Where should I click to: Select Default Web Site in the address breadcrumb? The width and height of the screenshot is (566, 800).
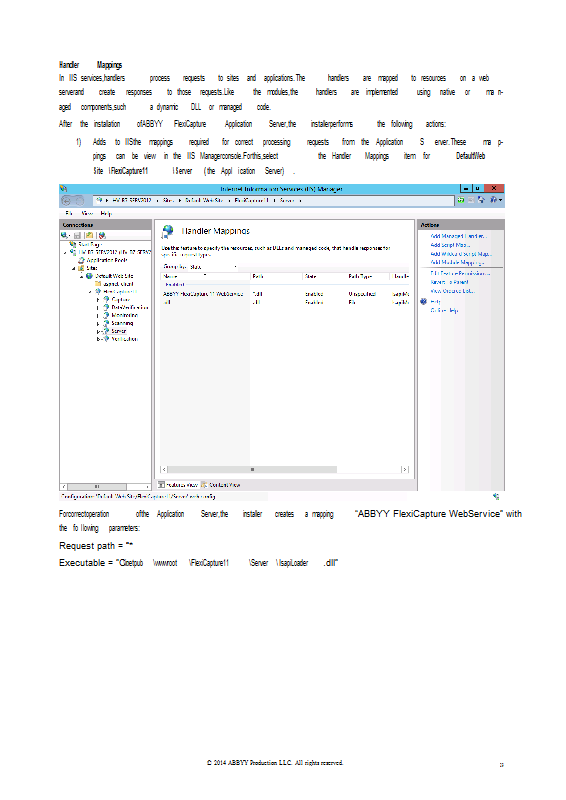tap(204, 201)
